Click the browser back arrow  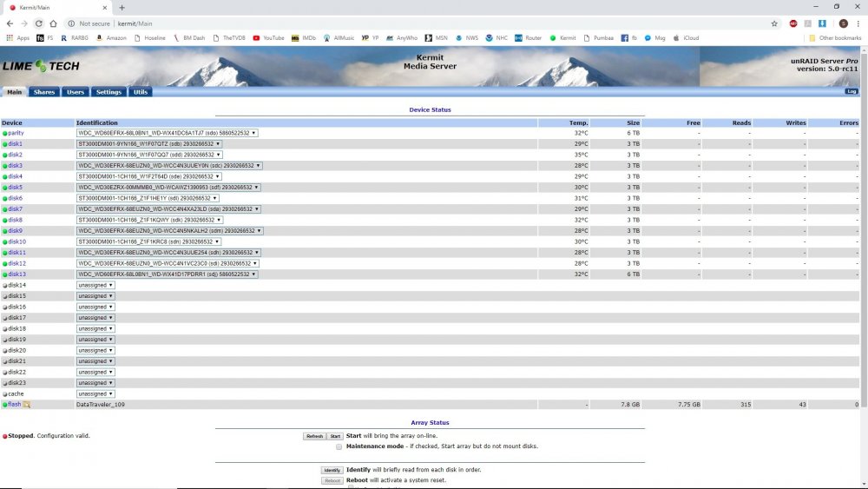(10, 23)
